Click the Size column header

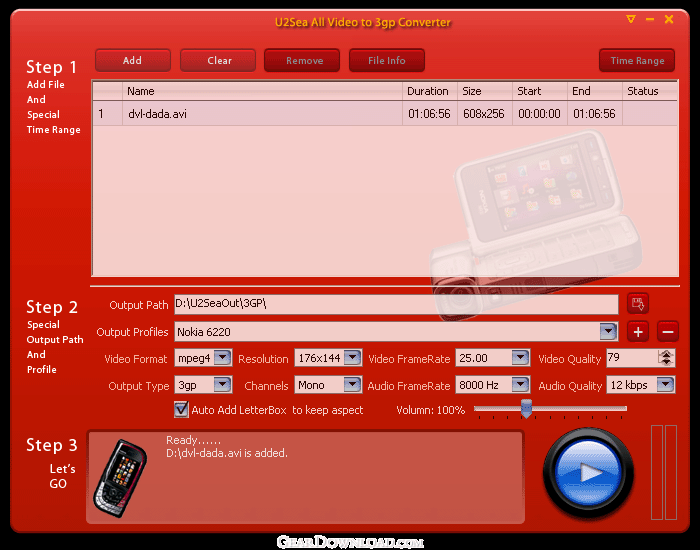(484, 91)
